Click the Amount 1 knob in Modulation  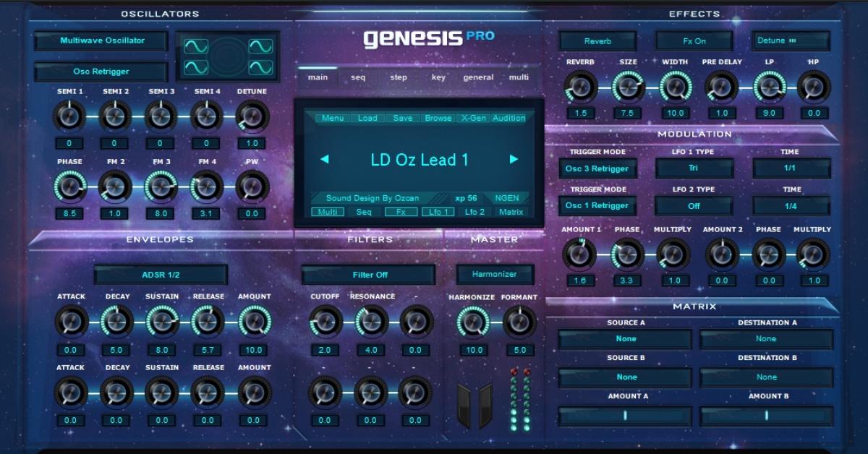579,254
